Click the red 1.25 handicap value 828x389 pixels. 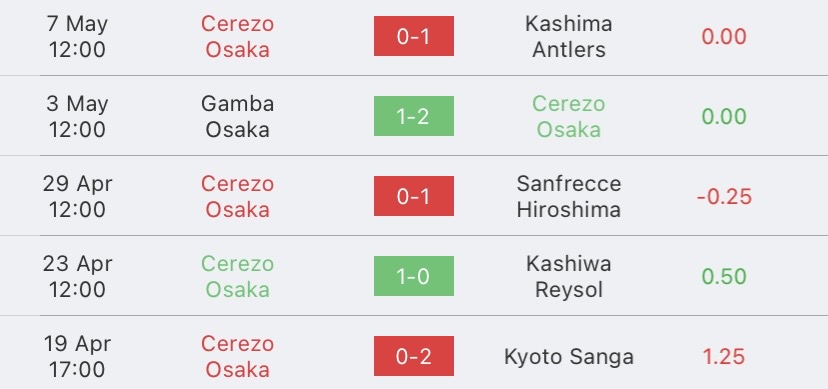click(724, 356)
